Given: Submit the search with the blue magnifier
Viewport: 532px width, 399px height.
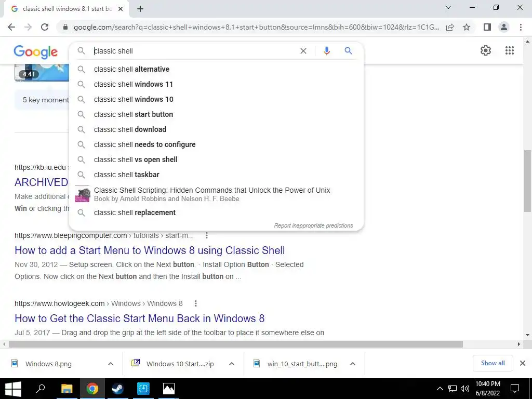Looking at the screenshot, I should [x=348, y=51].
